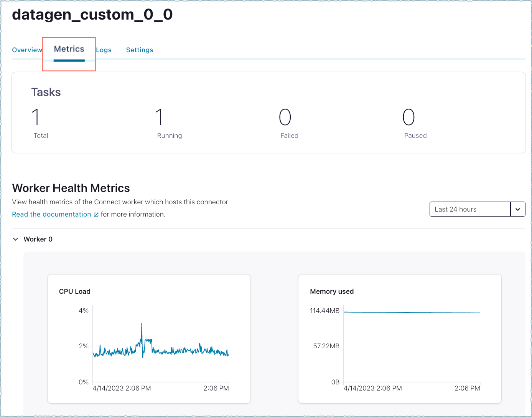Open Read the documentation link
This screenshot has height=417, width=532.
point(51,214)
